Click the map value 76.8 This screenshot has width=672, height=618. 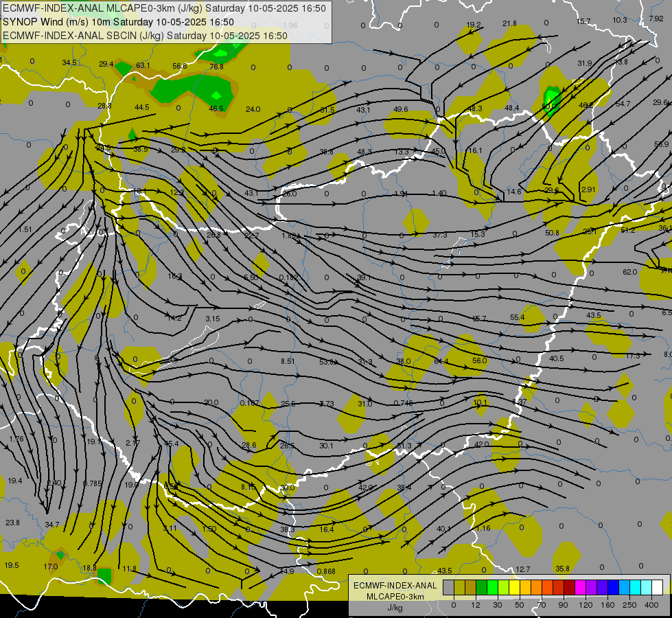[216, 67]
